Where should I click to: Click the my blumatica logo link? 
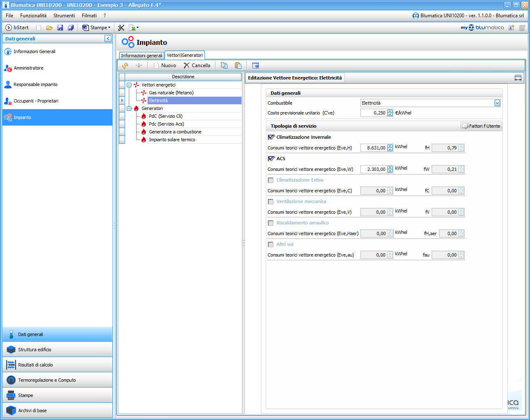point(482,28)
